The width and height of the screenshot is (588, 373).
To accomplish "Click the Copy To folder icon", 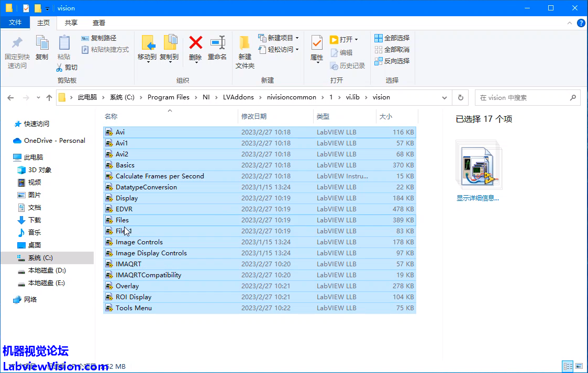I will 170,42.
